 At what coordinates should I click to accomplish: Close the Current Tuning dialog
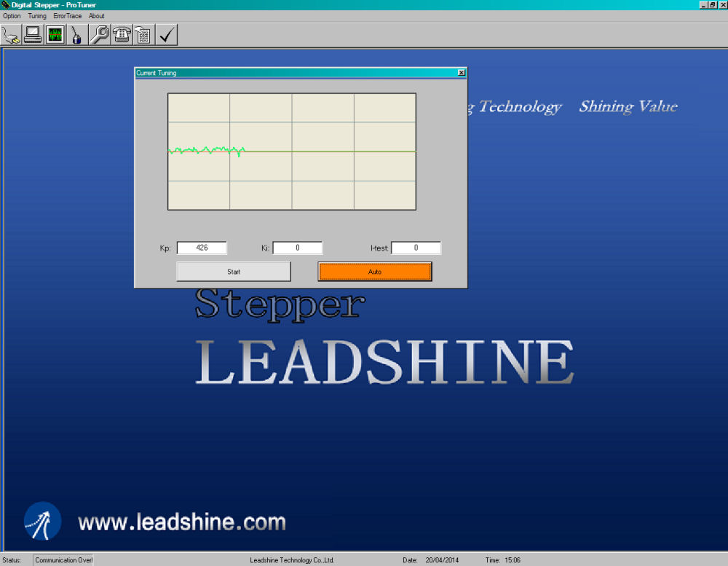[462, 73]
